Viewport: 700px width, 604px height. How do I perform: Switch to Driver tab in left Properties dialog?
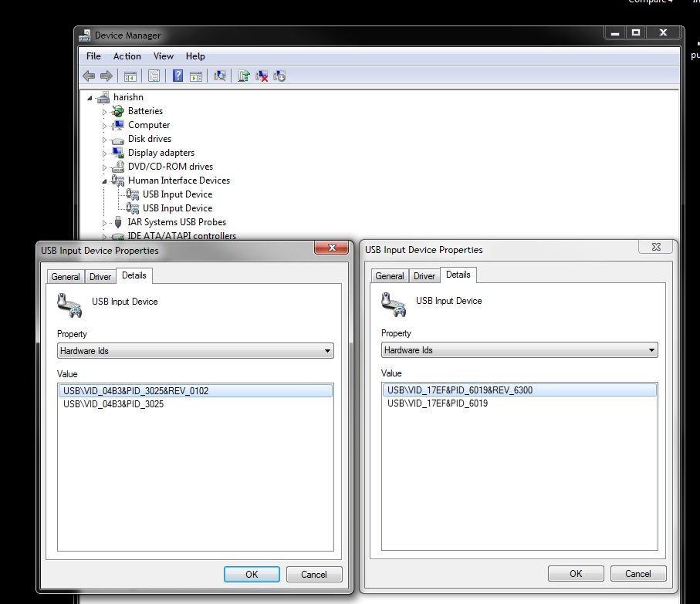(x=100, y=277)
